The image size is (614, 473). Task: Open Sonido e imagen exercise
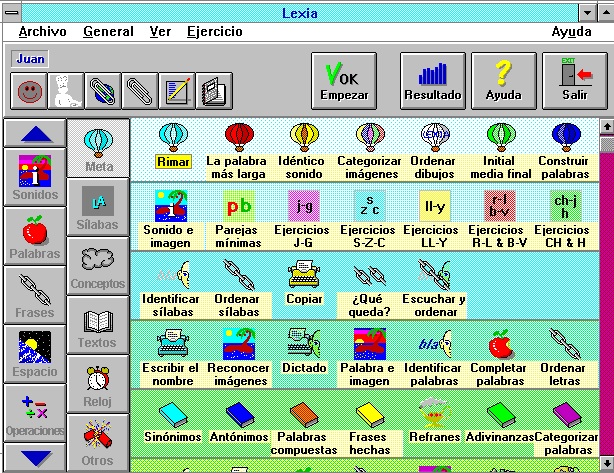[170, 220]
